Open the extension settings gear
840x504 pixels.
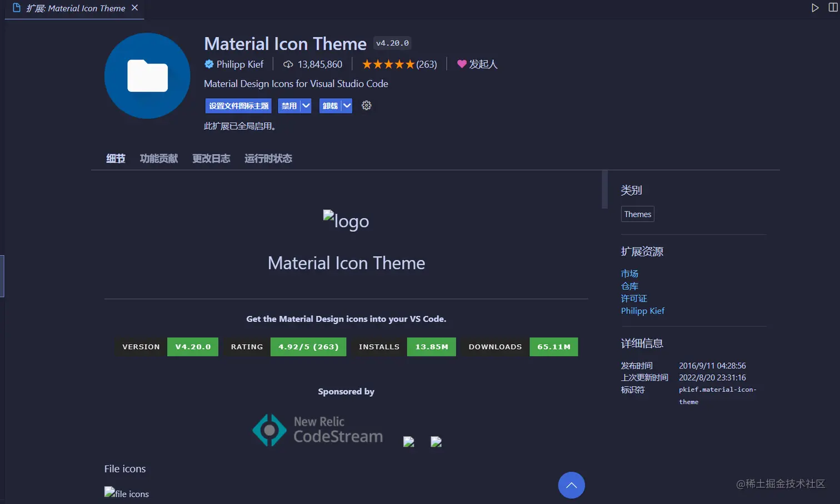tap(367, 105)
